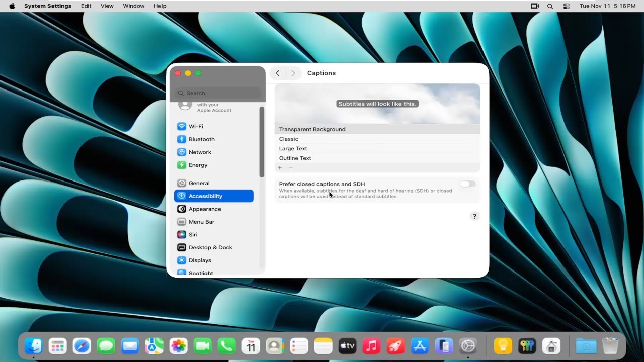The width and height of the screenshot is (644, 362).
Task: Open Calendar from the Dock
Action: tap(251, 346)
